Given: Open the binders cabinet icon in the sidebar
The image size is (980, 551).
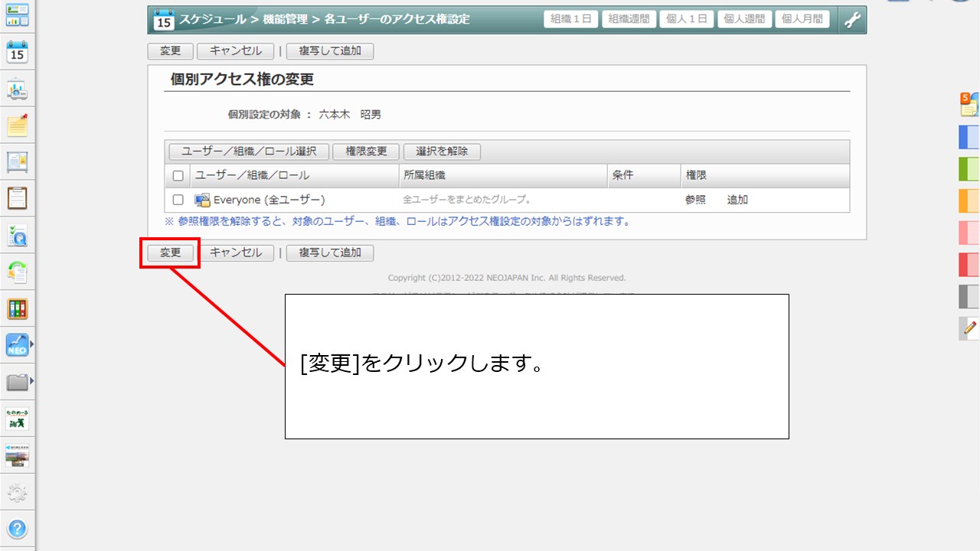Looking at the screenshot, I should [17, 308].
